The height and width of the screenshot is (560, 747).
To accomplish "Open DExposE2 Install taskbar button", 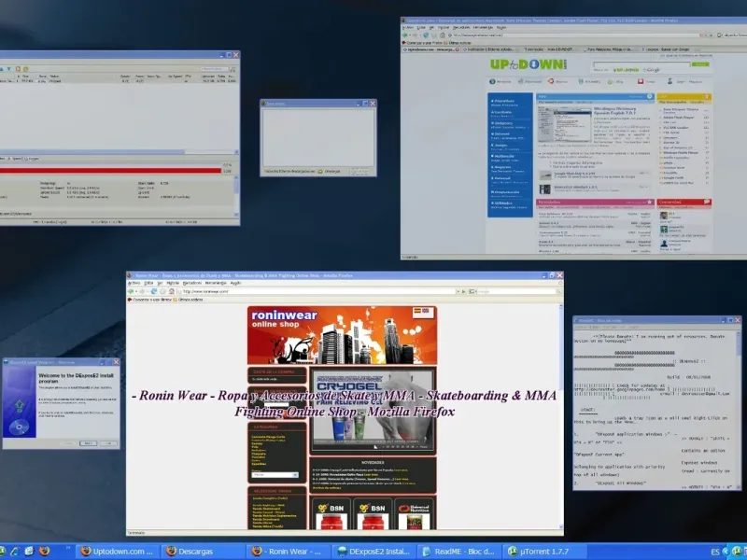I will (x=374, y=552).
